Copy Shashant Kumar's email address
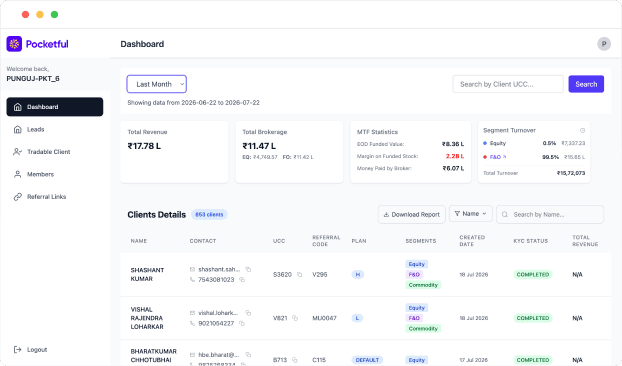The height and width of the screenshot is (366, 622). pyautogui.click(x=248, y=269)
